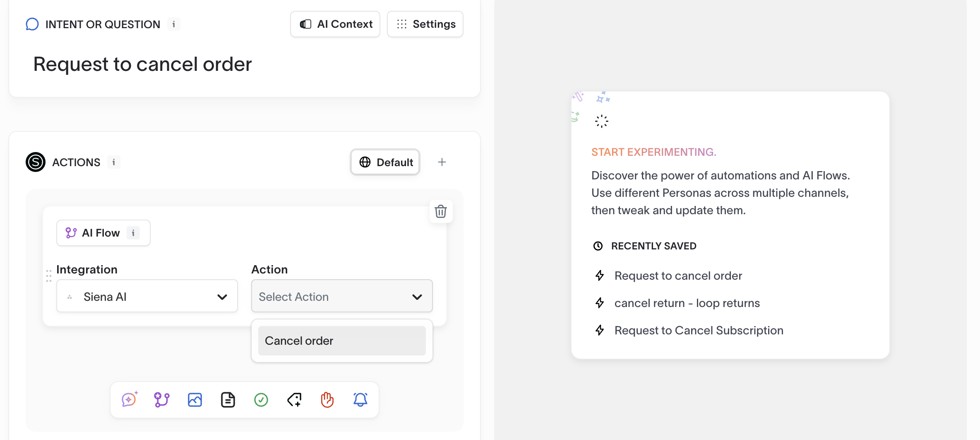The width and height of the screenshot is (980, 440).
Task: Open the AI Context button
Action: pyautogui.click(x=335, y=24)
